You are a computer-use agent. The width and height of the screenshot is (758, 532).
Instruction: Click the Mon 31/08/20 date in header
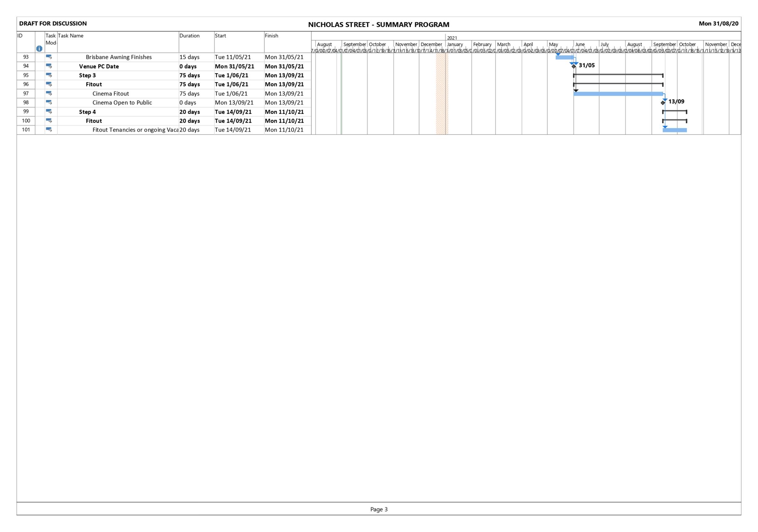pyautogui.click(x=719, y=24)
